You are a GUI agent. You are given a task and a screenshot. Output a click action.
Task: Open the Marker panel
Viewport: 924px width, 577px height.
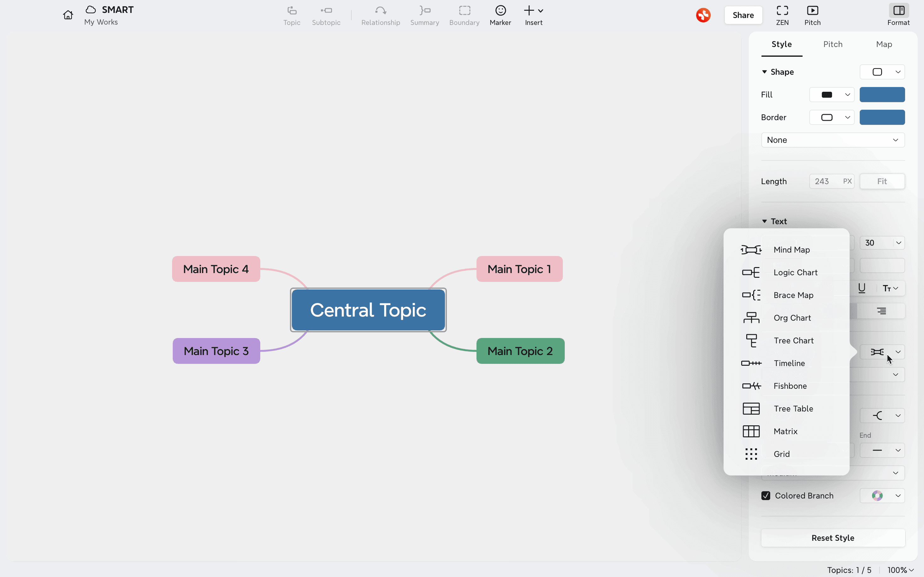pyautogui.click(x=500, y=16)
